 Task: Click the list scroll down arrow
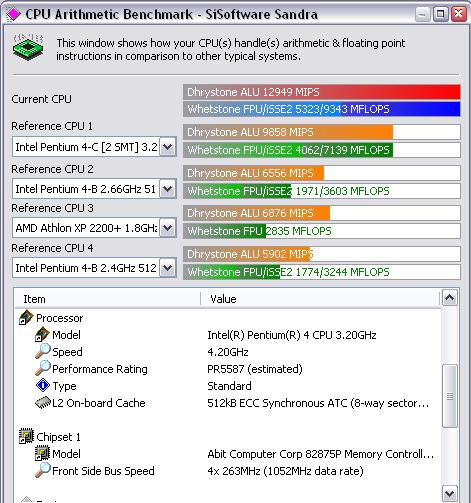click(x=450, y=493)
